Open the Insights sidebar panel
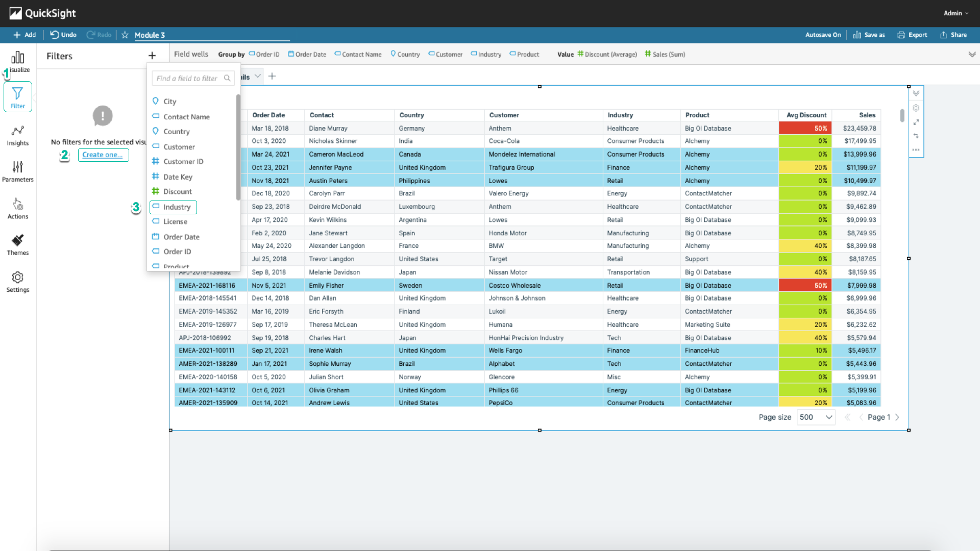Screen dimensions: 980x551 point(18,136)
